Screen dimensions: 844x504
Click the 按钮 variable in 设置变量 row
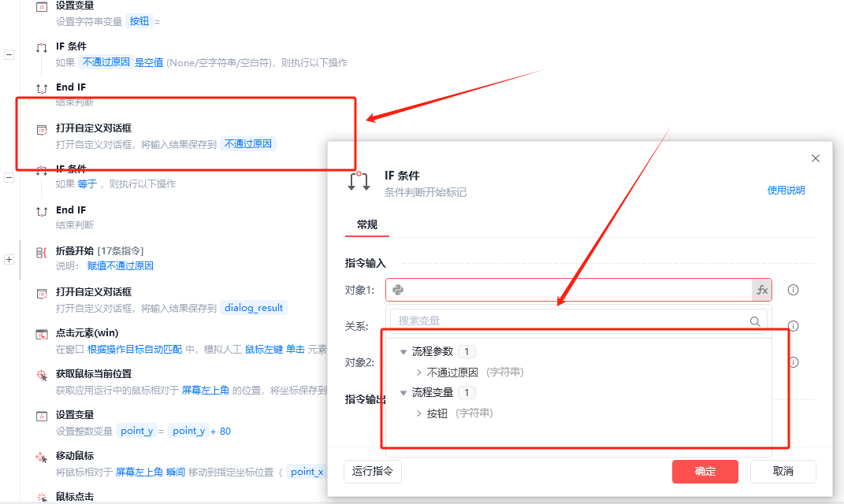pos(139,21)
